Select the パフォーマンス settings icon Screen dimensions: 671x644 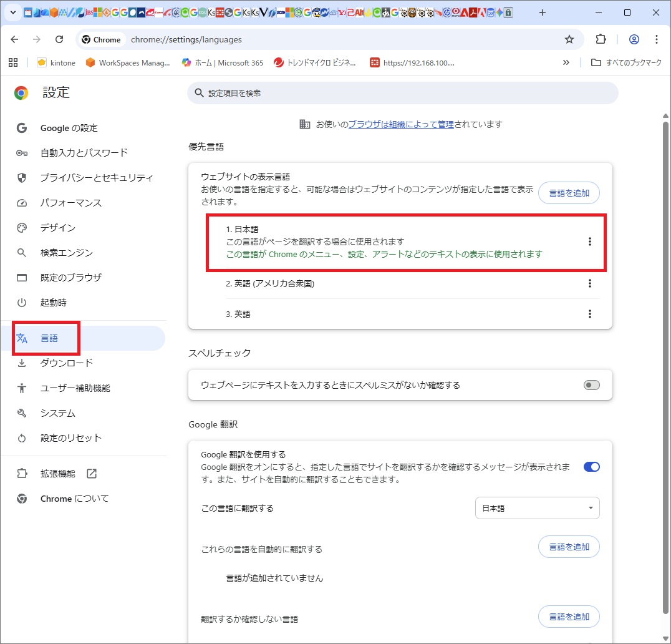click(x=22, y=202)
